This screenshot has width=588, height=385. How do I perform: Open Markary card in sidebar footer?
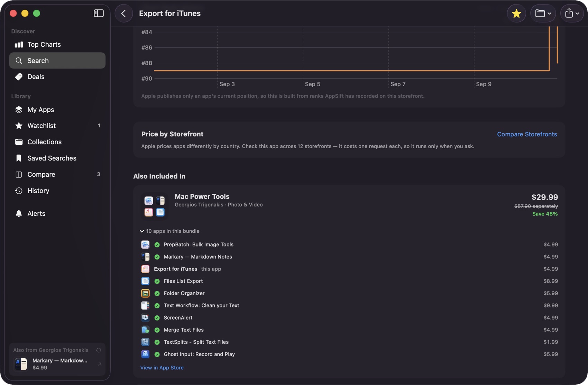coord(57,364)
